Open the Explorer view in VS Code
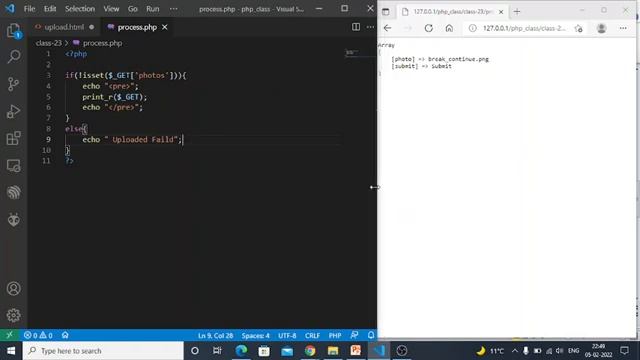Image resolution: width=640 pixels, height=360 pixels. tap(13, 31)
